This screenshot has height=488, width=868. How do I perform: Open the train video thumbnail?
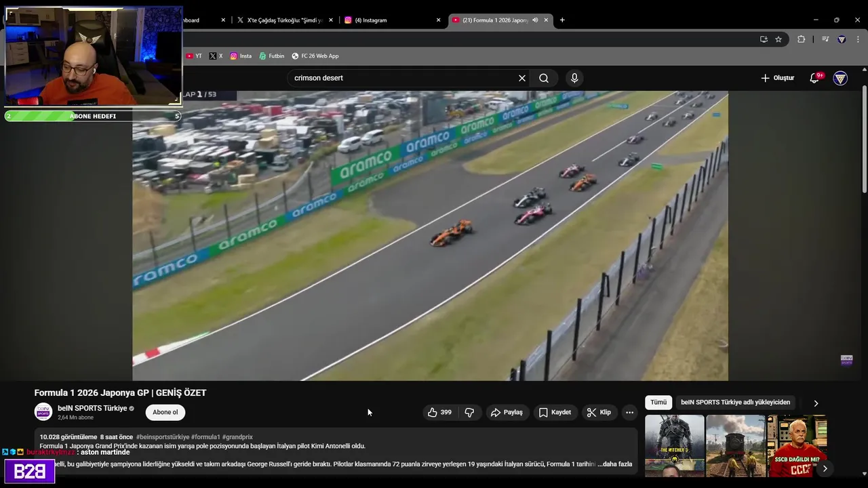point(735,445)
